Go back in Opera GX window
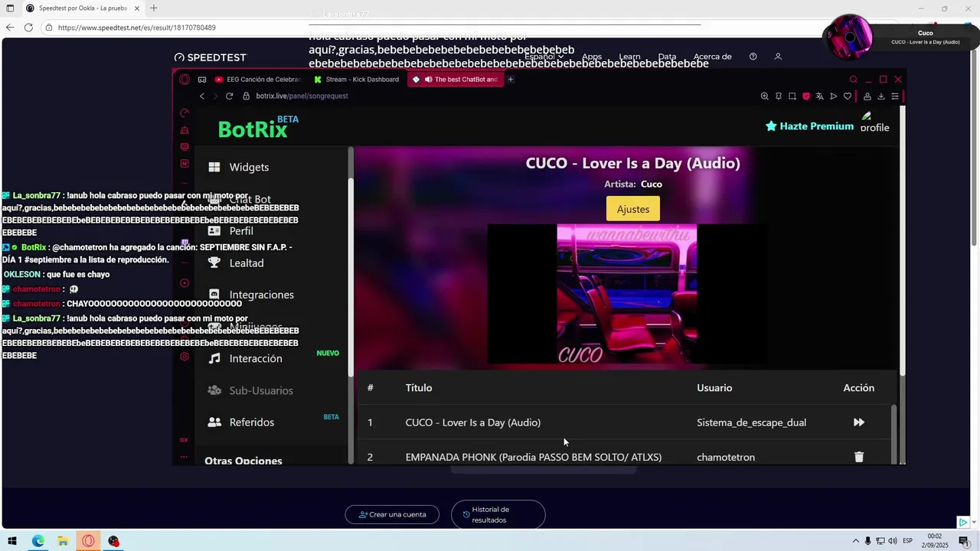 pyautogui.click(x=202, y=96)
